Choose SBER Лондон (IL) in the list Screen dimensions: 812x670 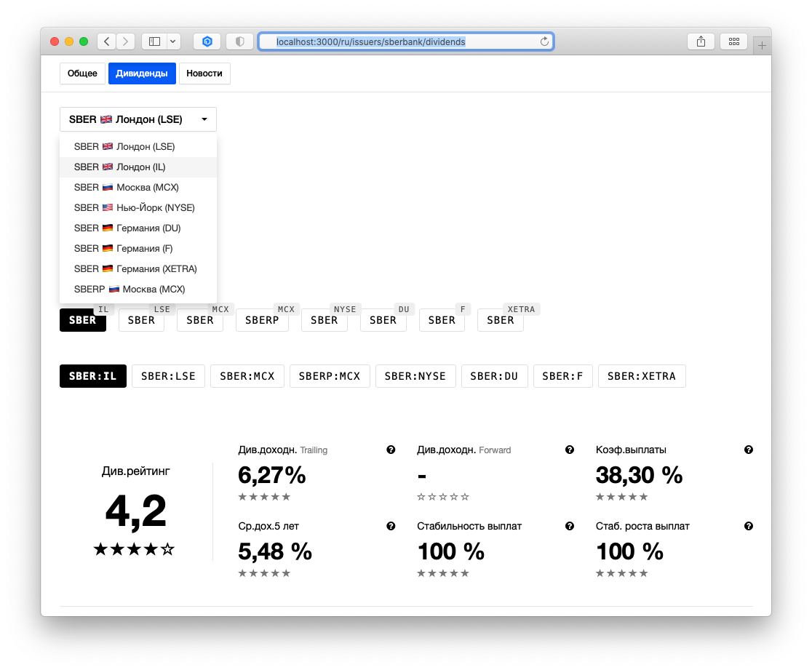[138, 167]
